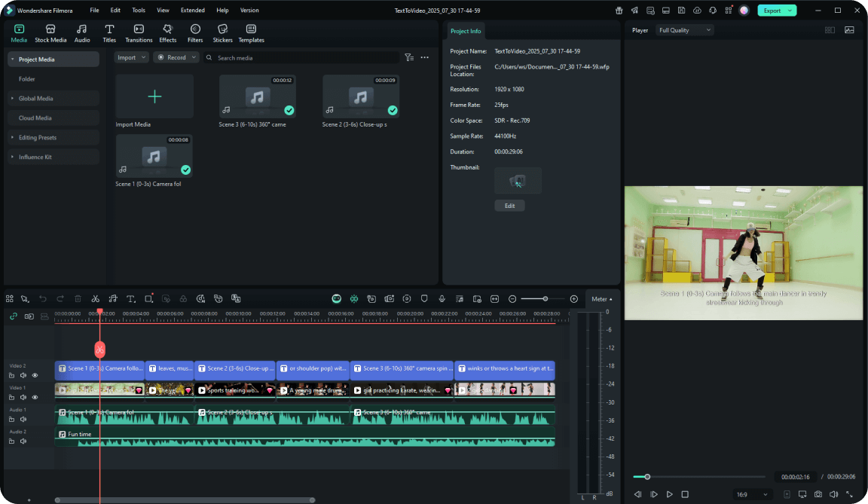Click the delete trash icon in timeline toolbar
Image resolution: width=868 pixels, height=504 pixels.
[78, 299]
